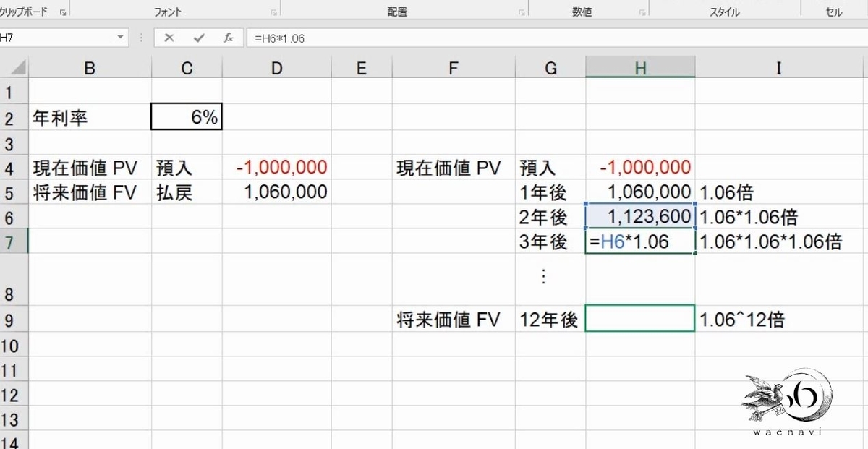Screen dimensions: 868x449
Task: Select 払戻 cell in column C
Action: (x=187, y=192)
